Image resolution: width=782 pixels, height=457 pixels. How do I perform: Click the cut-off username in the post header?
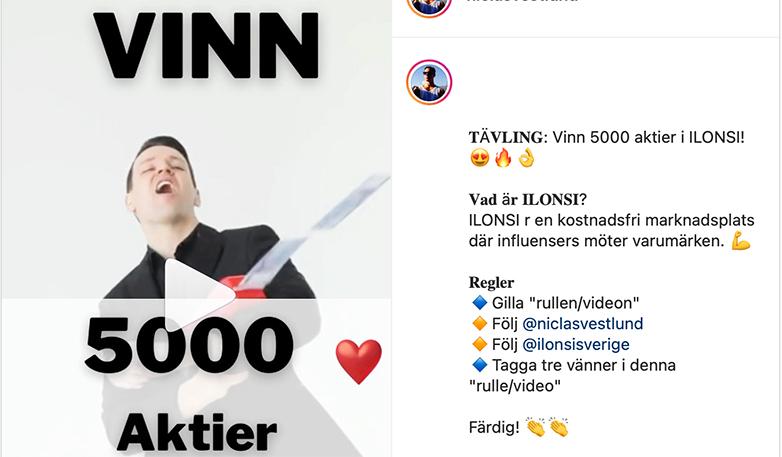[522, 1]
